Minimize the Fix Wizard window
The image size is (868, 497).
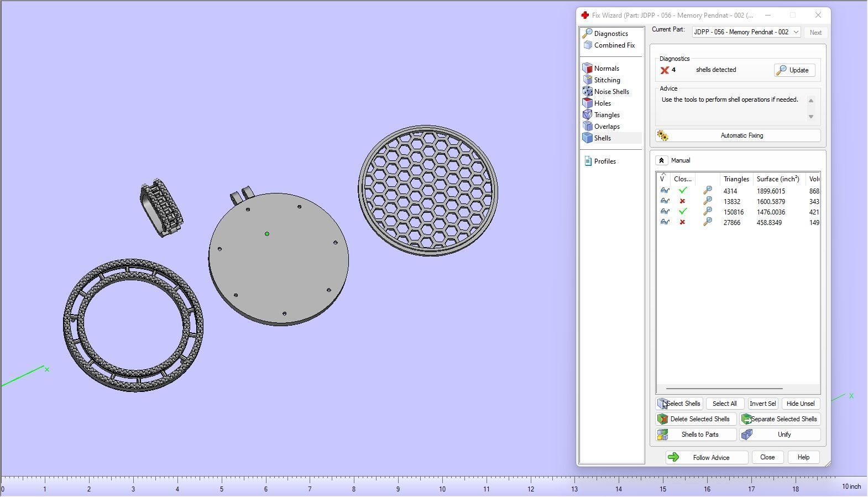pos(767,15)
